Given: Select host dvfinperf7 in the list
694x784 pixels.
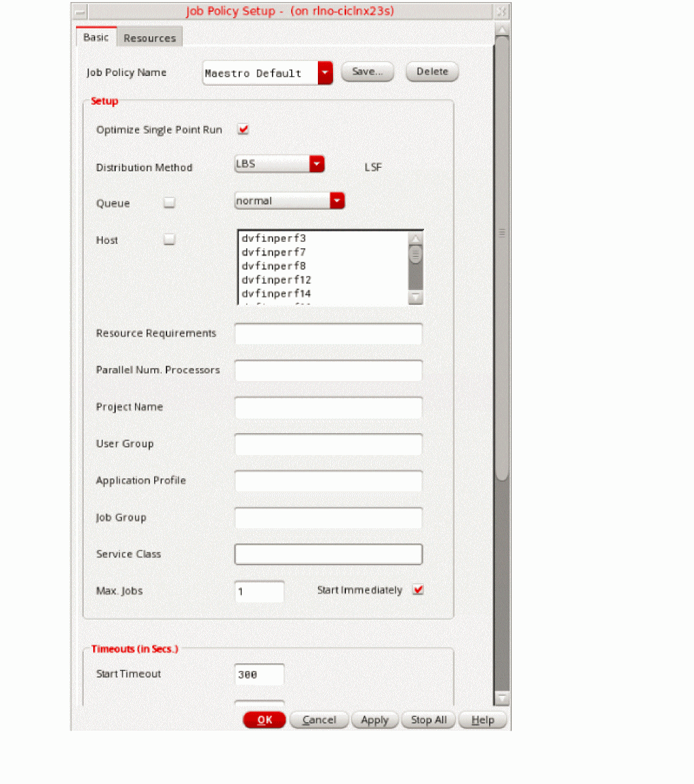Looking at the screenshot, I should 273,252.
